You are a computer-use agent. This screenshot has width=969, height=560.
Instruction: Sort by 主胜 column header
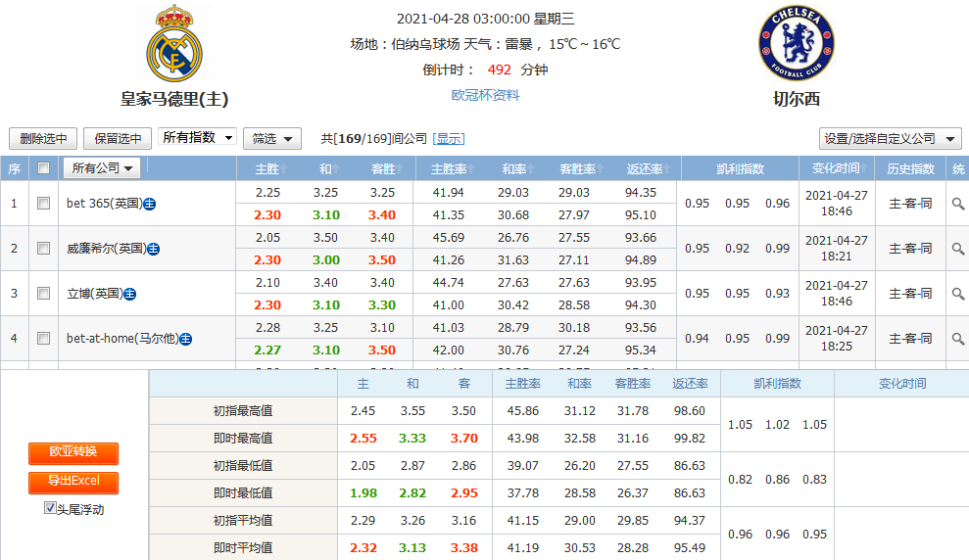click(271, 168)
